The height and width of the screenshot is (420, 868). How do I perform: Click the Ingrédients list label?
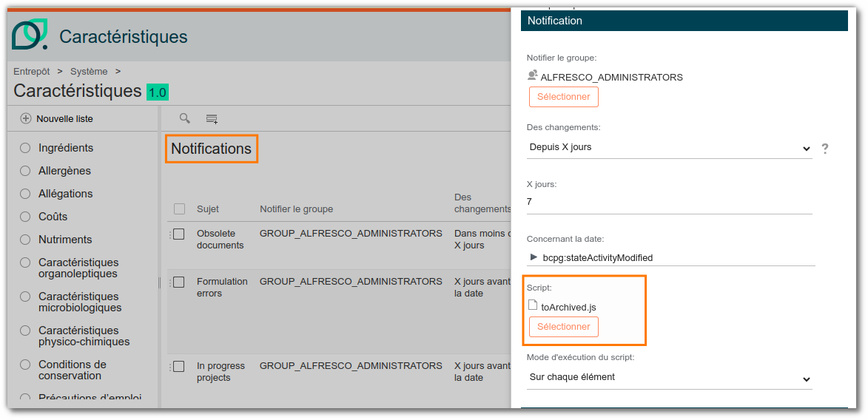[x=66, y=149]
